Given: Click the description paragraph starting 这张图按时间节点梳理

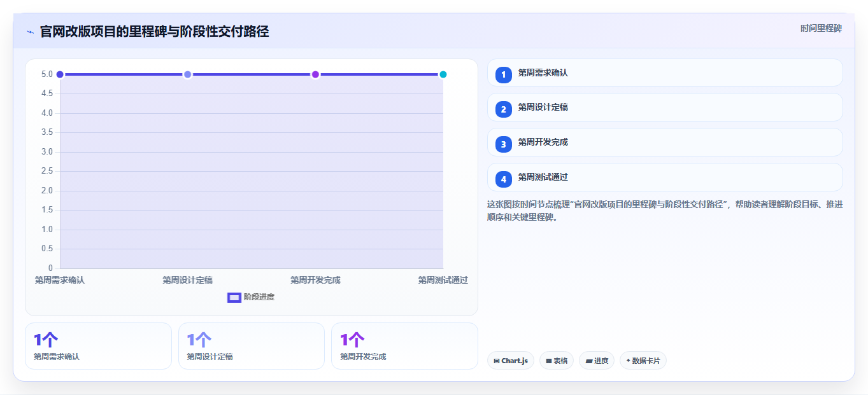Looking at the screenshot, I should tap(665, 211).
